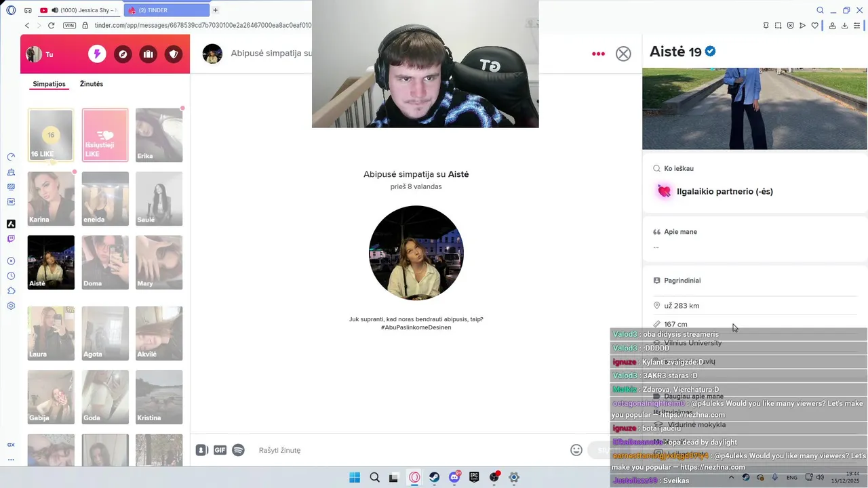This screenshot has width=868, height=488.
Task: Open the Safety shield icon
Action: pyautogui.click(x=174, y=54)
